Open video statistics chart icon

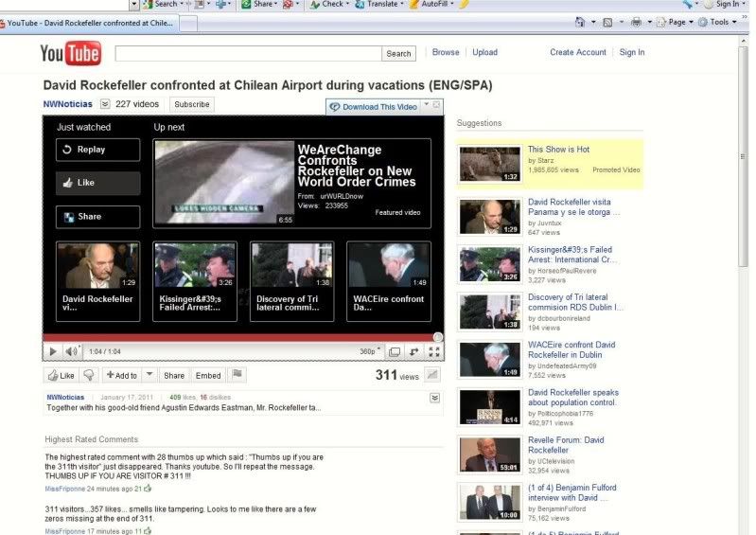coord(432,374)
